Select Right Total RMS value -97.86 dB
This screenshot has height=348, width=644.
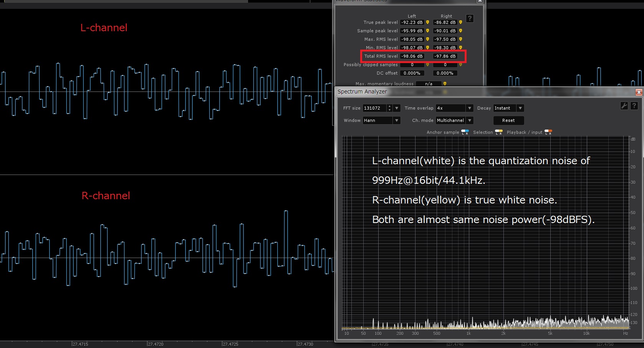(445, 56)
